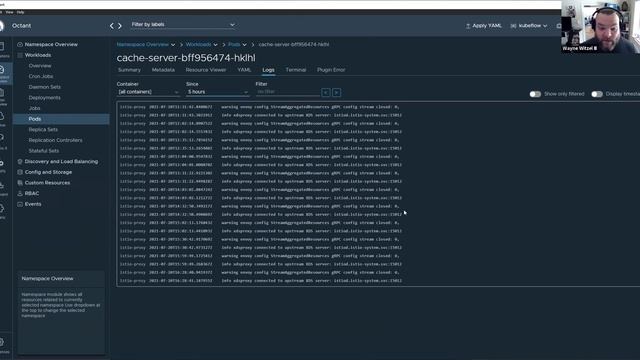The width and height of the screenshot is (640, 360).
Task: Toggle Show only filtered switch
Action: pos(535,94)
